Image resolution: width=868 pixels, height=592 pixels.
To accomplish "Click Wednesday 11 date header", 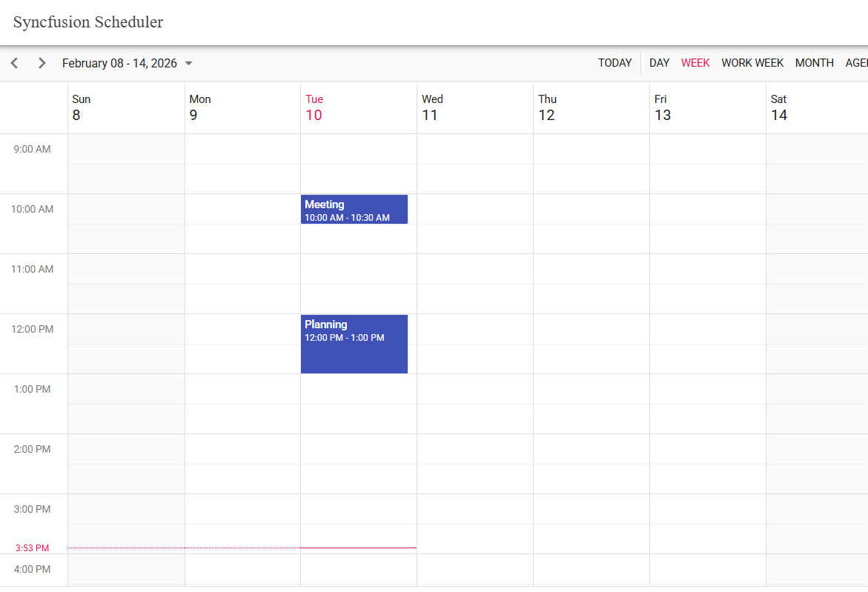I will pos(430,115).
